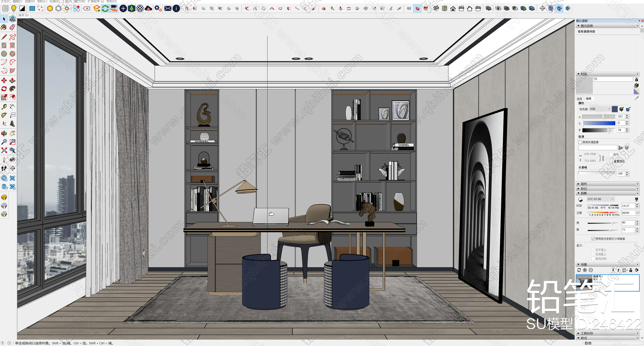The image size is (644, 346).
Task: Select the Rectangle tool
Action: 4,45
